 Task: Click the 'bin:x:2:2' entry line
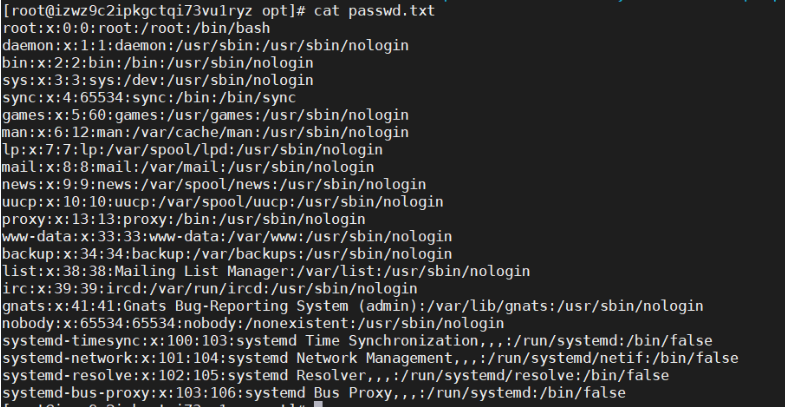tap(158, 63)
